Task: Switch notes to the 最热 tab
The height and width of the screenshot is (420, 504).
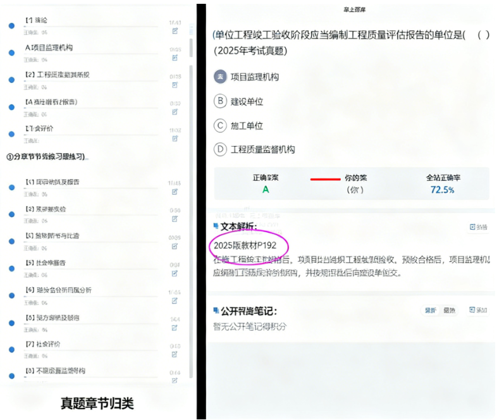Action: tap(450, 311)
